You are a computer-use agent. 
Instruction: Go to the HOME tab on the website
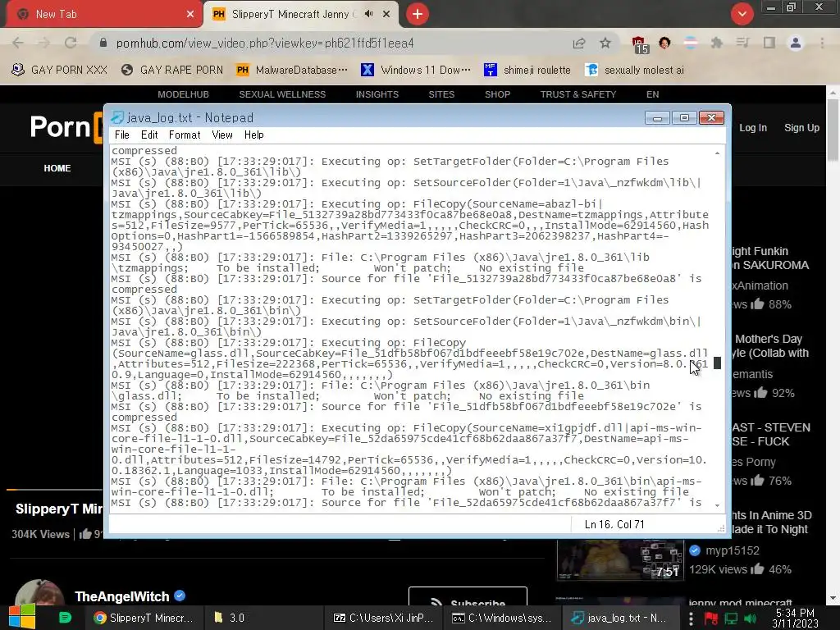click(57, 168)
